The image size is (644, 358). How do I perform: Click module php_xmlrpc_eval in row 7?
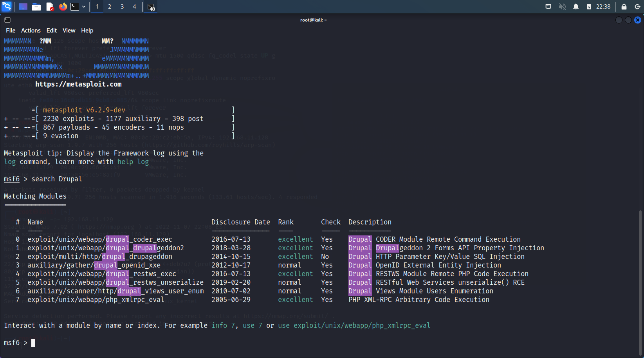[96, 300]
